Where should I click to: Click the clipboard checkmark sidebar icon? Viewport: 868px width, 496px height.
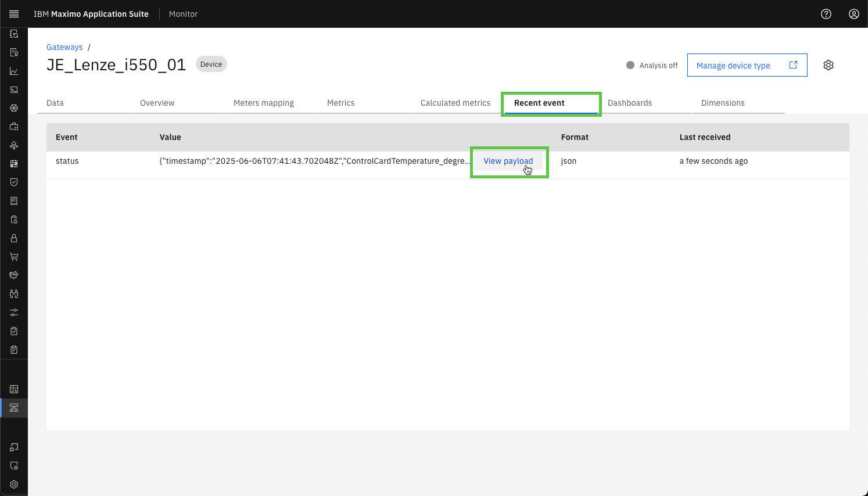point(14,331)
